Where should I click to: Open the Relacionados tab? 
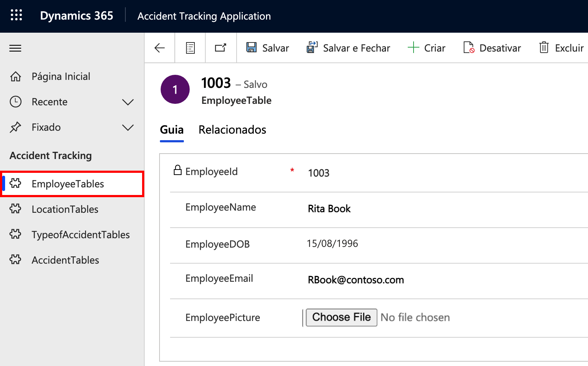point(233,130)
